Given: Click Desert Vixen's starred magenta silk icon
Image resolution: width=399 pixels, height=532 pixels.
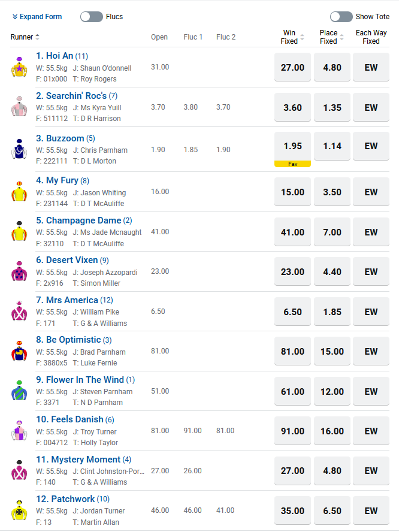Looking at the screenshot, I should 19,271.
